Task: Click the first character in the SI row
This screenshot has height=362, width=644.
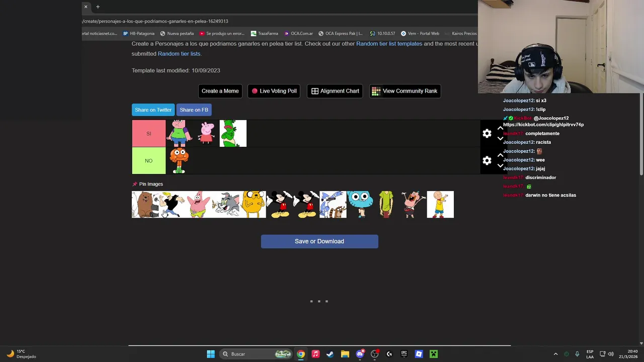Action: 179,133
